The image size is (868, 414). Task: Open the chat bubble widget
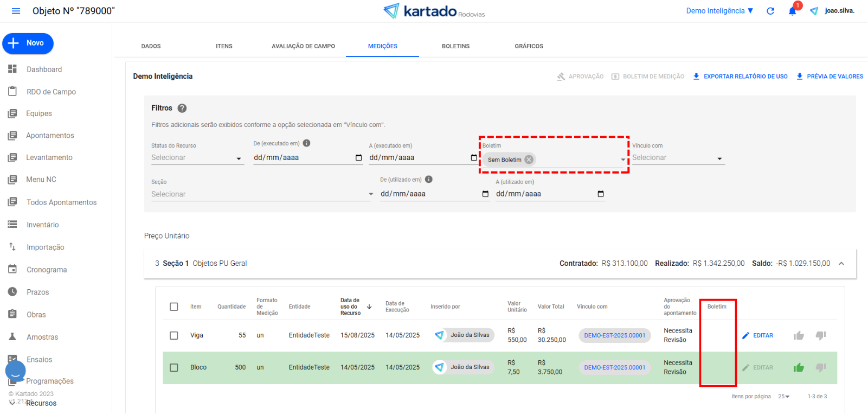16,371
